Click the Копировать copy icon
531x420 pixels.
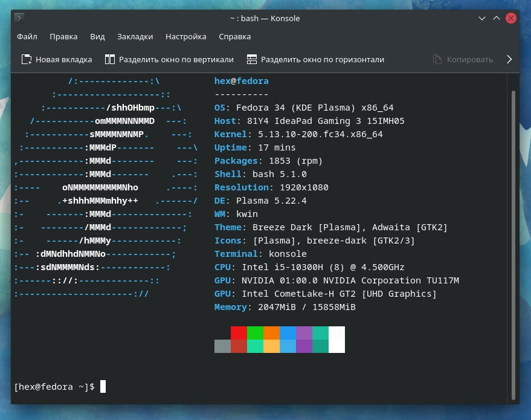click(437, 60)
